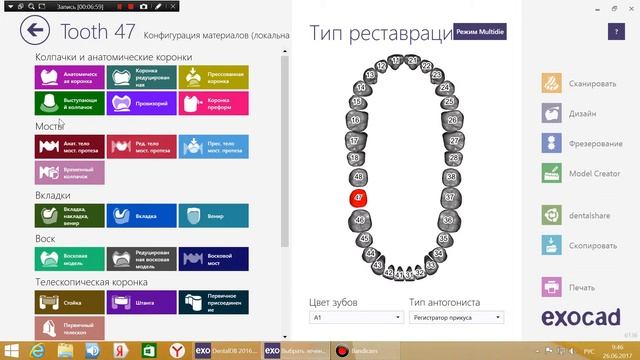The height and width of the screenshot is (360, 640).
Task: Pick the Анат. тело мост. протеза tile
Action: [70, 147]
